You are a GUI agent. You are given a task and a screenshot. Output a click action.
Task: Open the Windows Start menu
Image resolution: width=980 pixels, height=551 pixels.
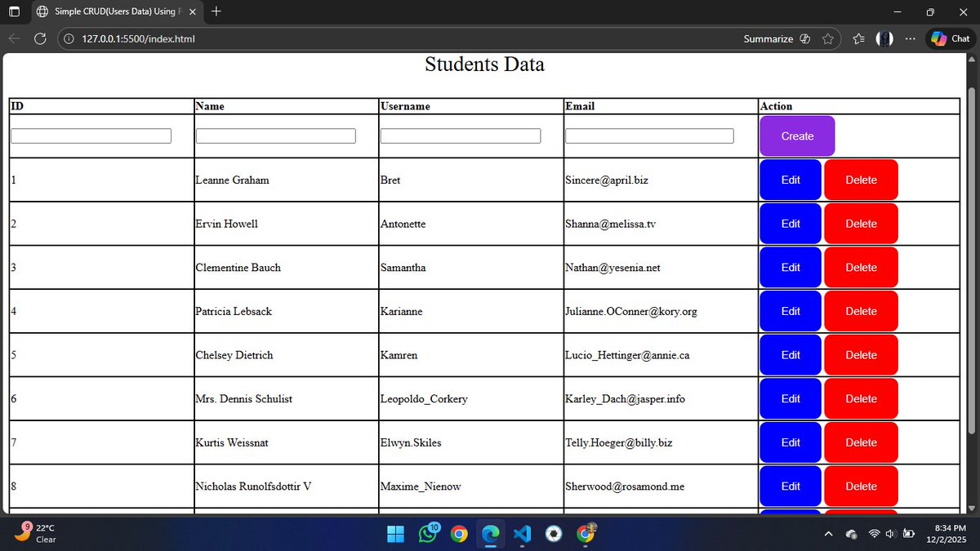coord(395,534)
